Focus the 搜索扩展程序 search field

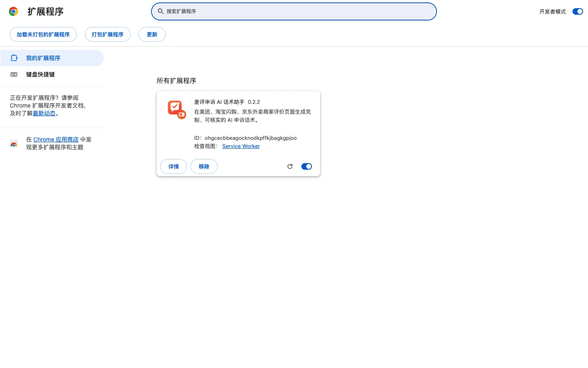click(294, 11)
